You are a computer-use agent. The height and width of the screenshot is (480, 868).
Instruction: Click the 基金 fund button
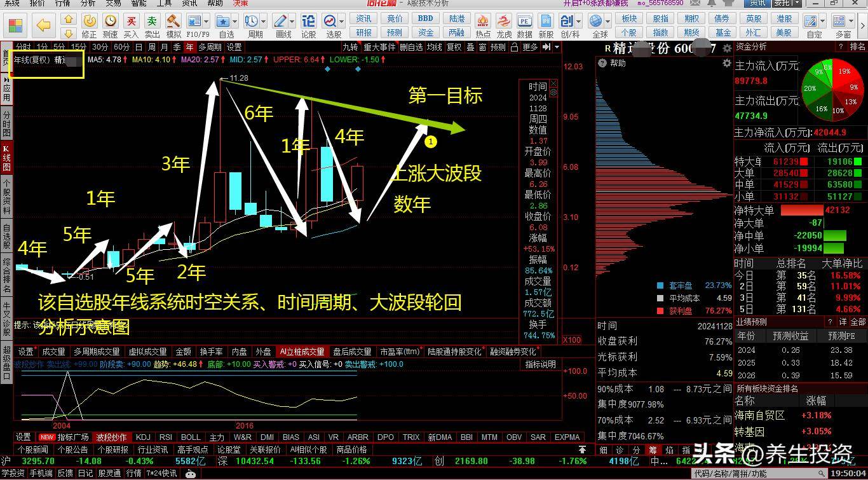click(x=723, y=32)
